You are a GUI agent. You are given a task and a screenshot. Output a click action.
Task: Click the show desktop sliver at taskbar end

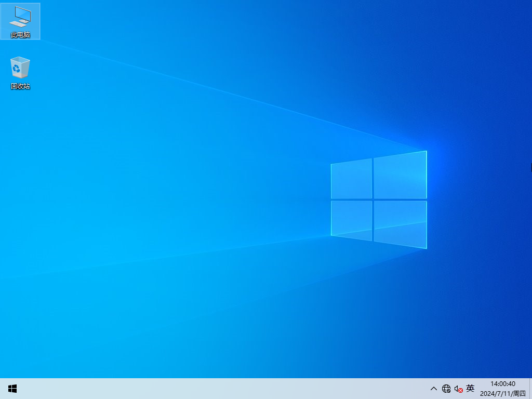(x=530, y=388)
